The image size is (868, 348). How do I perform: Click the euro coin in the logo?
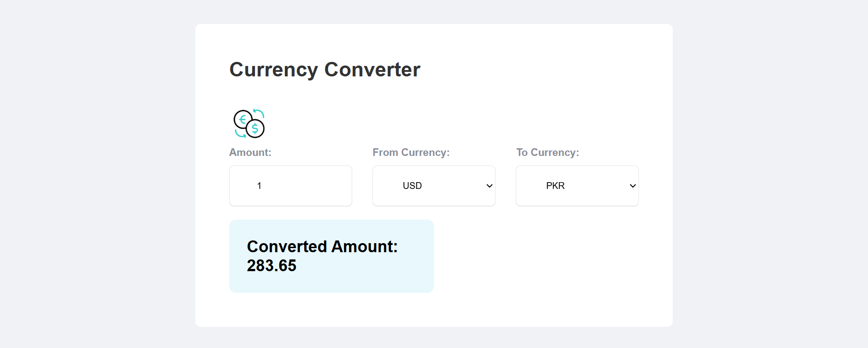pyautogui.click(x=242, y=119)
